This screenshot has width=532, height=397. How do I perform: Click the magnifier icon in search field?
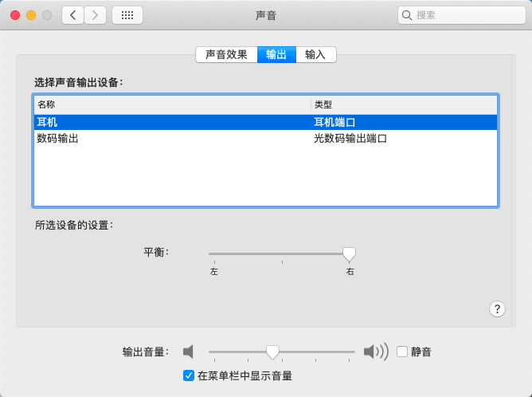[x=407, y=15]
